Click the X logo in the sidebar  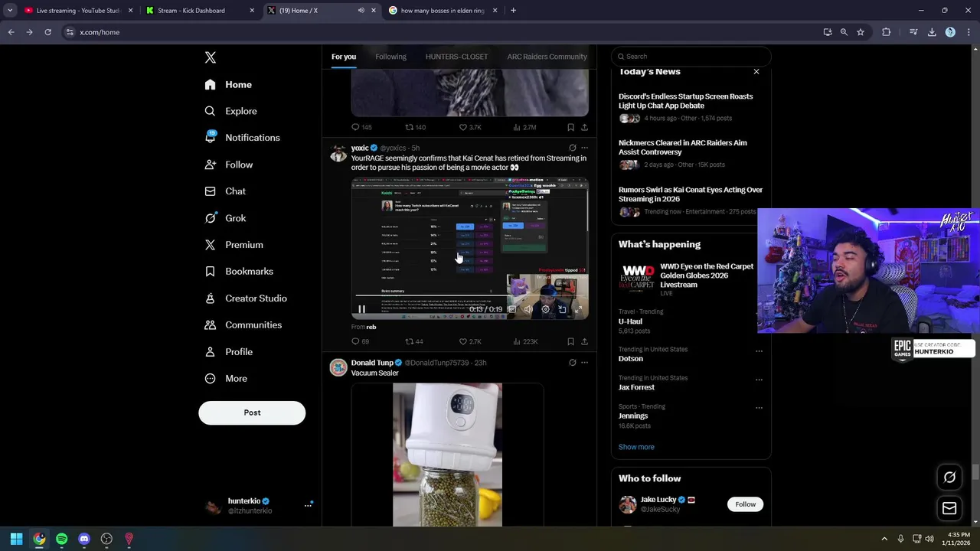(211, 57)
